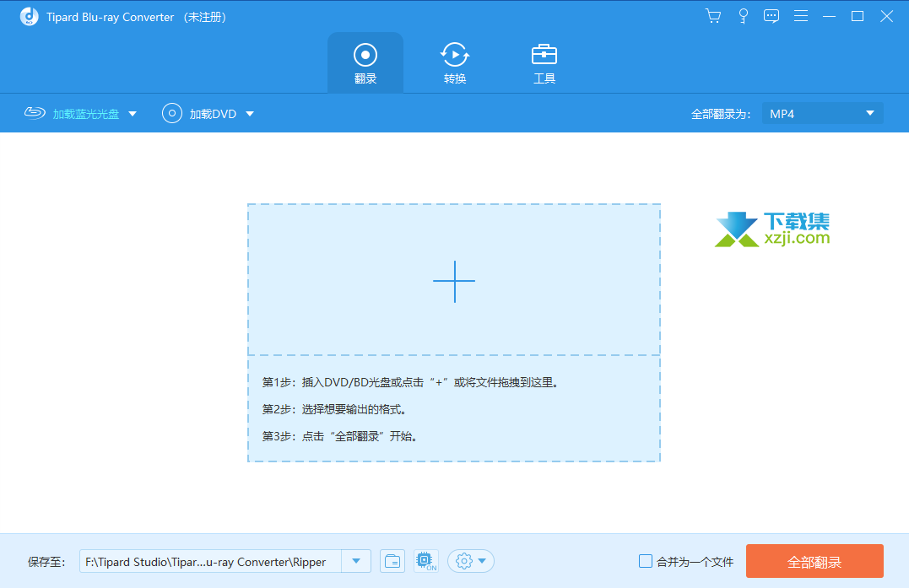Screen dimensions: 909x588
Task: Click the 全部翻录 button
Action: [x=814, y=561]
